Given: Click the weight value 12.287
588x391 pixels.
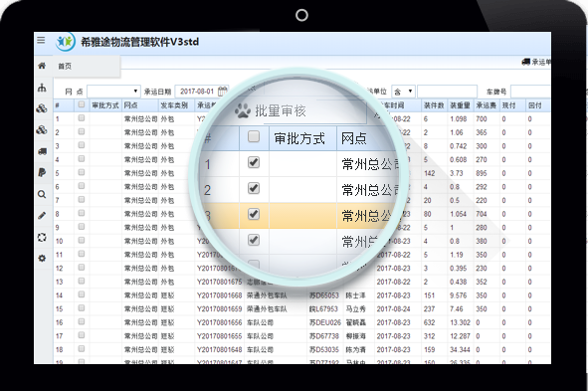Looking at the screenshot, I should pyautogui.click(x=460, y=336).
